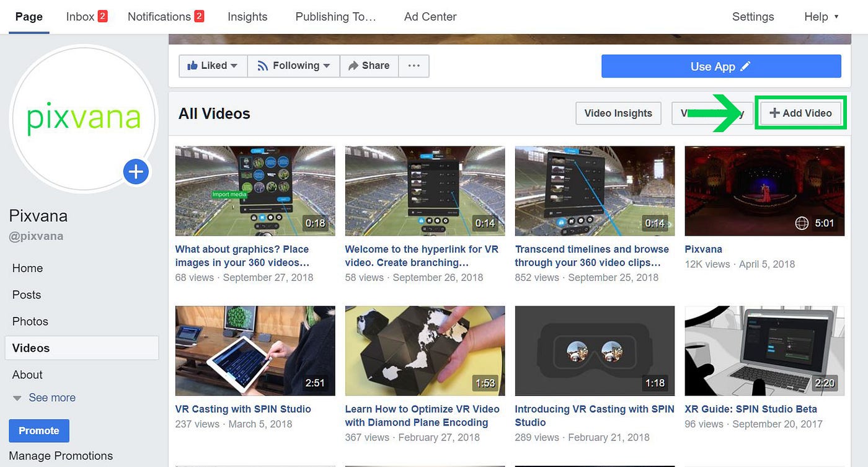This screenshot has width=868, height=467.
Task: Click the blue Promote button
Action: [x=39, y=430]
